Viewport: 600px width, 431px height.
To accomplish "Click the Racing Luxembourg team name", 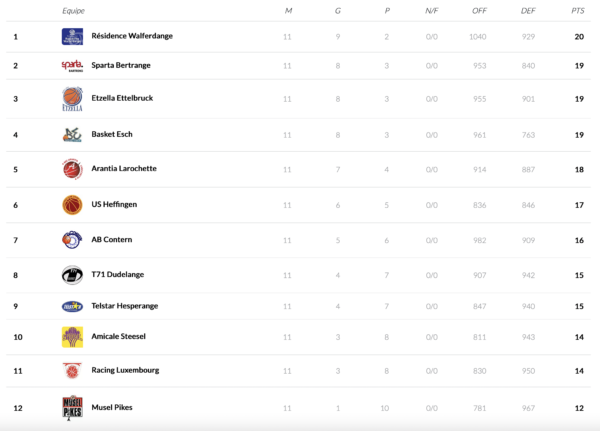I will (x=125, y=370).
